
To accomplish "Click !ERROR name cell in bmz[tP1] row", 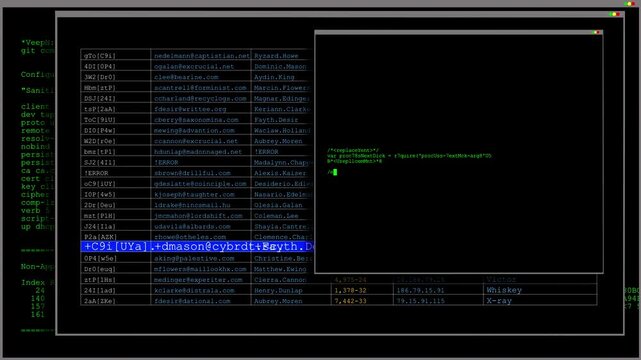I will [x=266, y=152].
